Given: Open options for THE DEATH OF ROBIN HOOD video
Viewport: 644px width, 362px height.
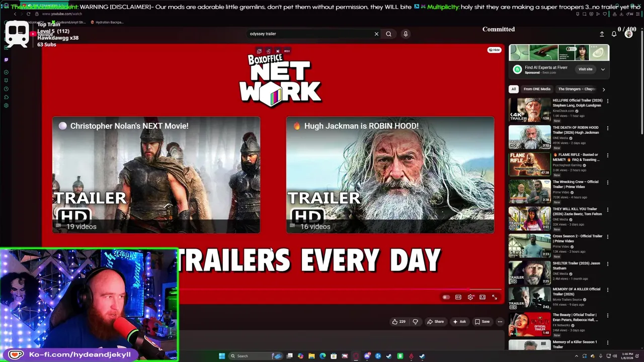Looking at the screenshot, I should [607, 128].
